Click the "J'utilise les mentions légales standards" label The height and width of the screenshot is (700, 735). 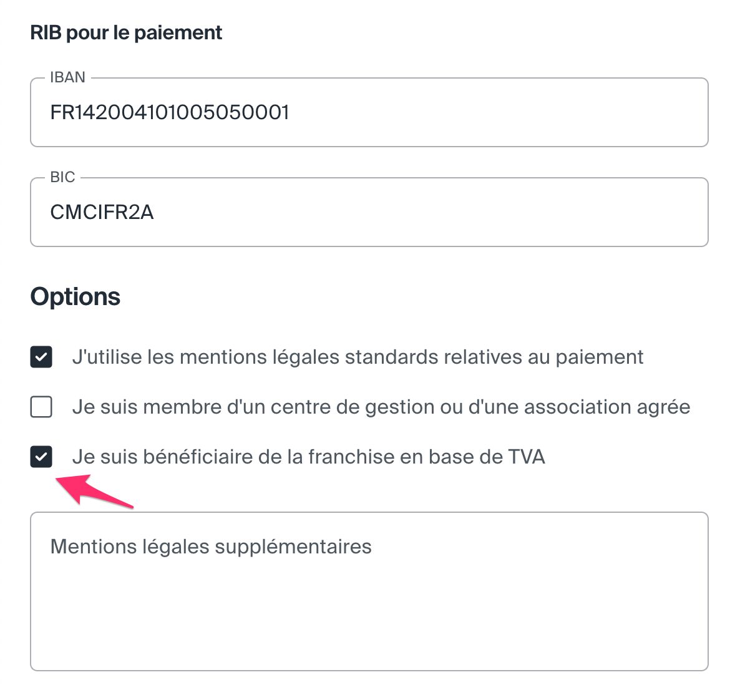pos(358,357)
